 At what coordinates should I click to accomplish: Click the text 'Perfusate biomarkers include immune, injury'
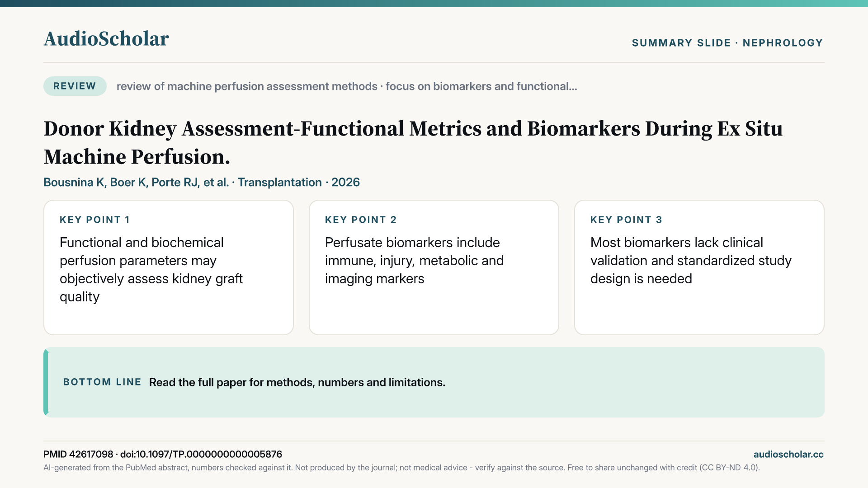coord(414,260)
